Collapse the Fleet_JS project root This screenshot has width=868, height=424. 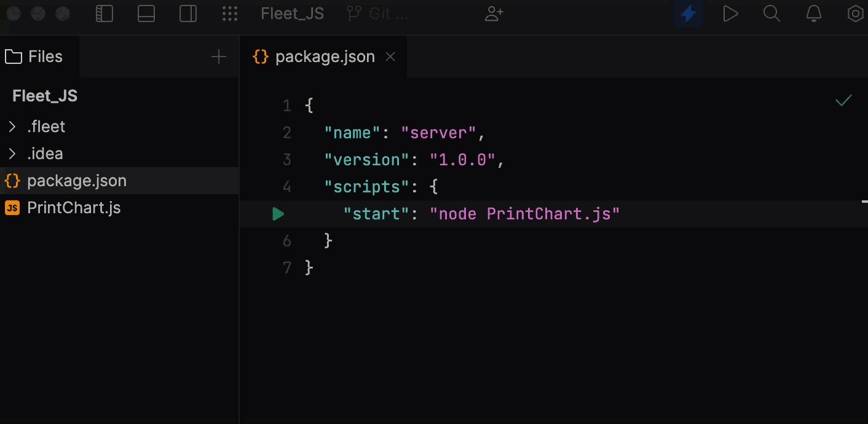44,95
